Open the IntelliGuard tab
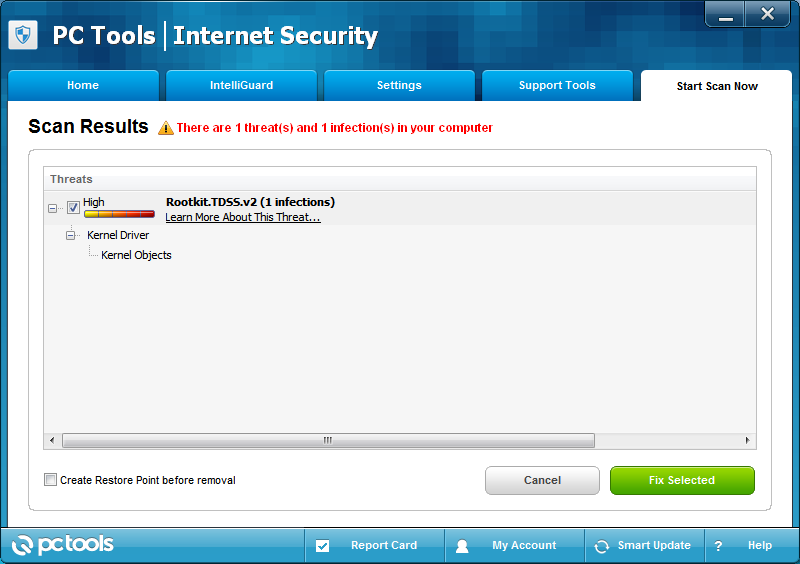Image resolution: width=800 pixels, height=564 pixels. 241,85
